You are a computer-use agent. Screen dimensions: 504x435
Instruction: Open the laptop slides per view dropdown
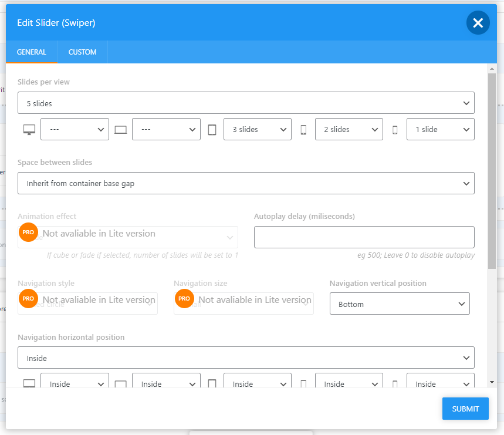coord(166,129)
